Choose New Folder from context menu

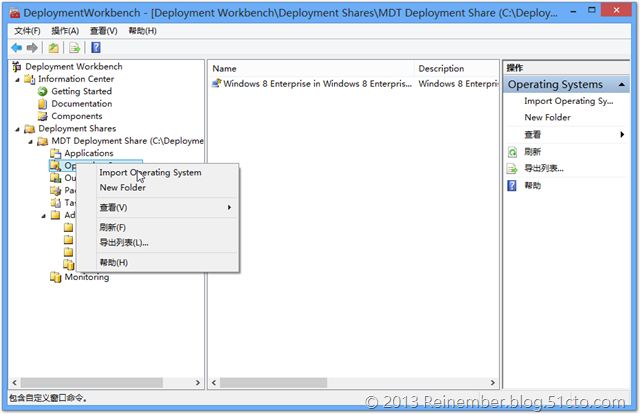tap(158, 188)
